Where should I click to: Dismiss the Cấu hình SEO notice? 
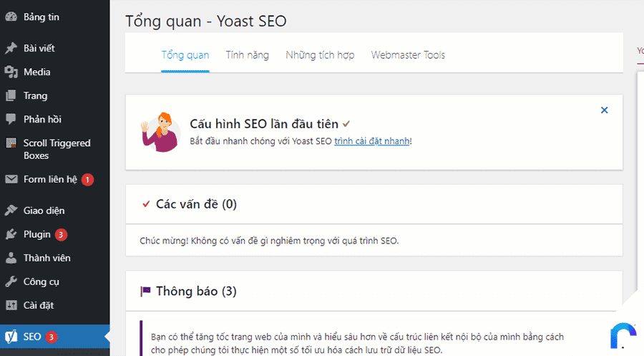pyautogui.click(x=604, y=110)
